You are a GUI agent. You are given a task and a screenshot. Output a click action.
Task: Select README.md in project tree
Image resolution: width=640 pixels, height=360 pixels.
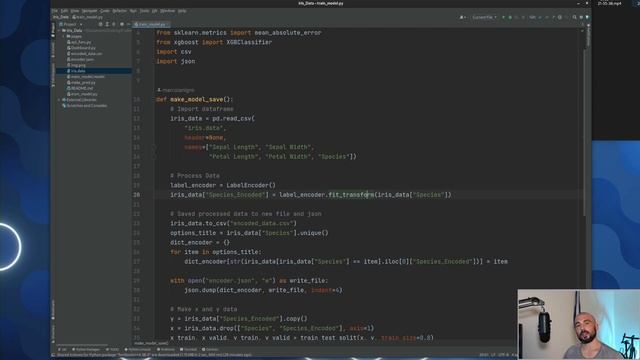80,88
